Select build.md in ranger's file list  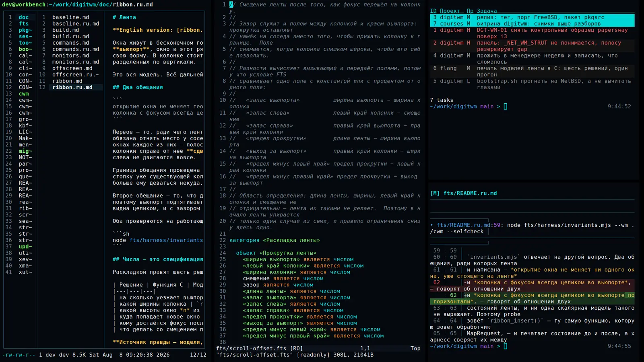tap(66, 30)
